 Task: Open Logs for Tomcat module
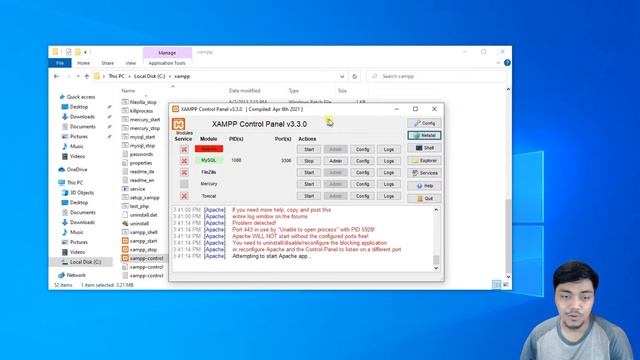tap(389, 196)
